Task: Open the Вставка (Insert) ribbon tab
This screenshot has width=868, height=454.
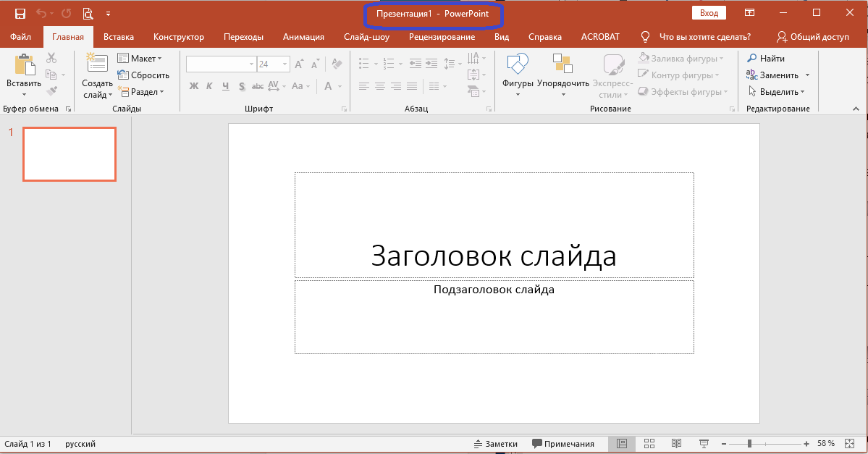Action: tap(119, 37)
